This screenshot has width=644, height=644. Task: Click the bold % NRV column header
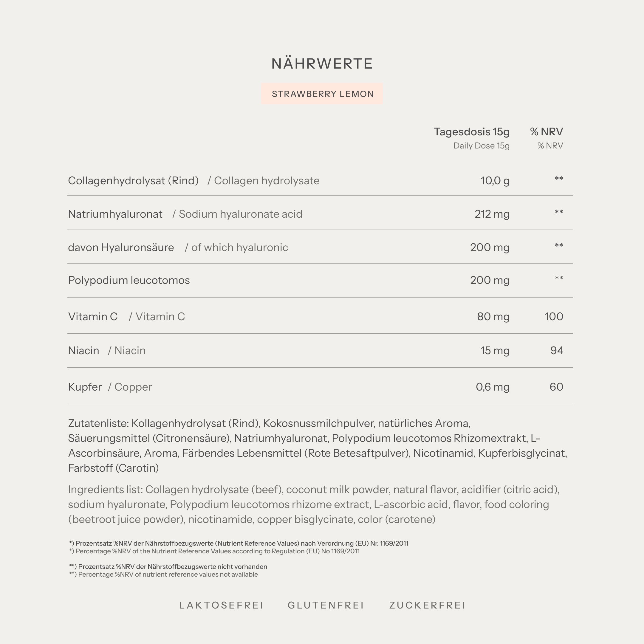546,132
